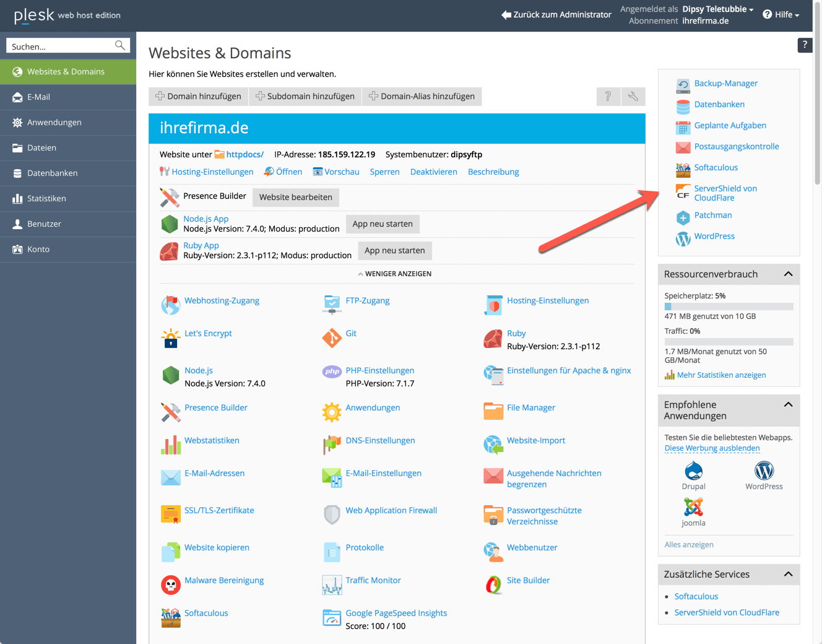Open the Web Application Firewall shield icon
The width and height of the screenshot is (822, 644).
point(332,515)
